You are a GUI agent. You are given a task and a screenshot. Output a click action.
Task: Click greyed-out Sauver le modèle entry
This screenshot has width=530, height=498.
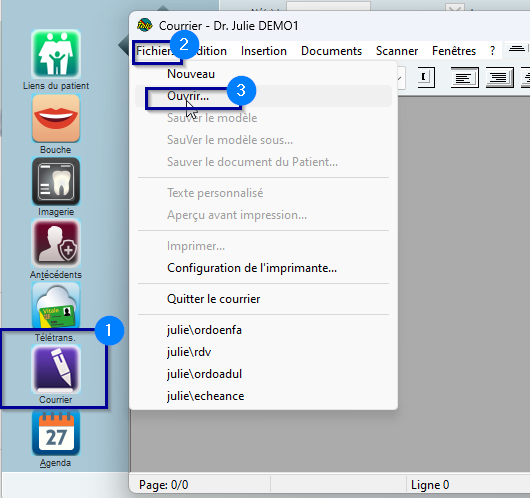263,118
